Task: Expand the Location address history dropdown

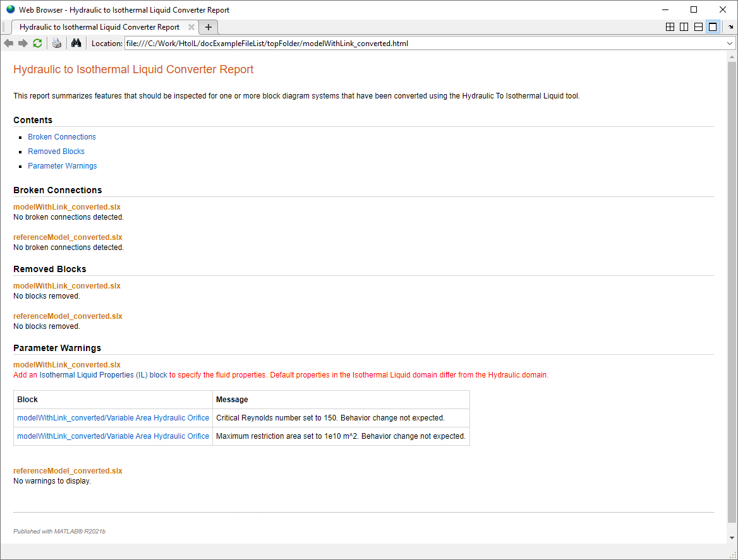Action: coord(730,44)
